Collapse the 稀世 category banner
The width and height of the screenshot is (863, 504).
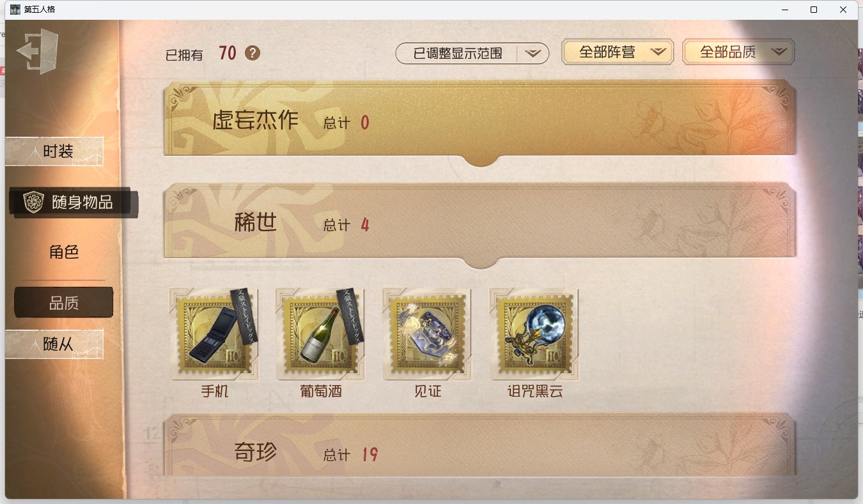(x=480, y=224)
